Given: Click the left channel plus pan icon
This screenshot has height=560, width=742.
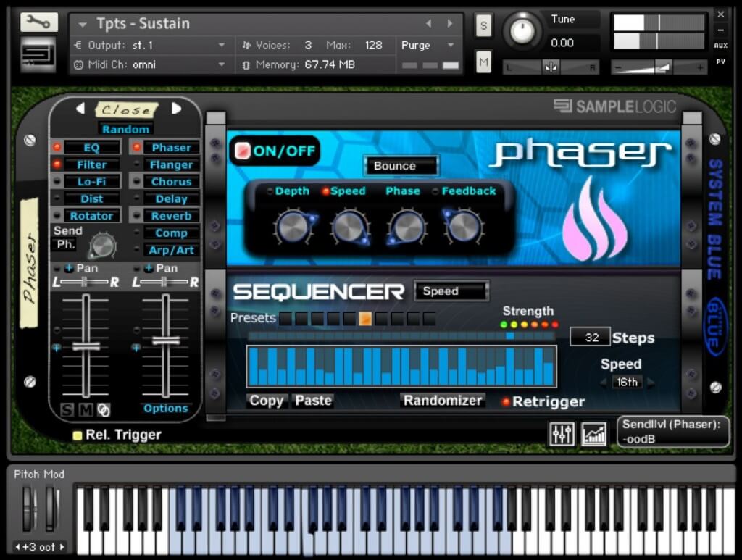Looking at the screenshot, I should (x=69, y=268).
